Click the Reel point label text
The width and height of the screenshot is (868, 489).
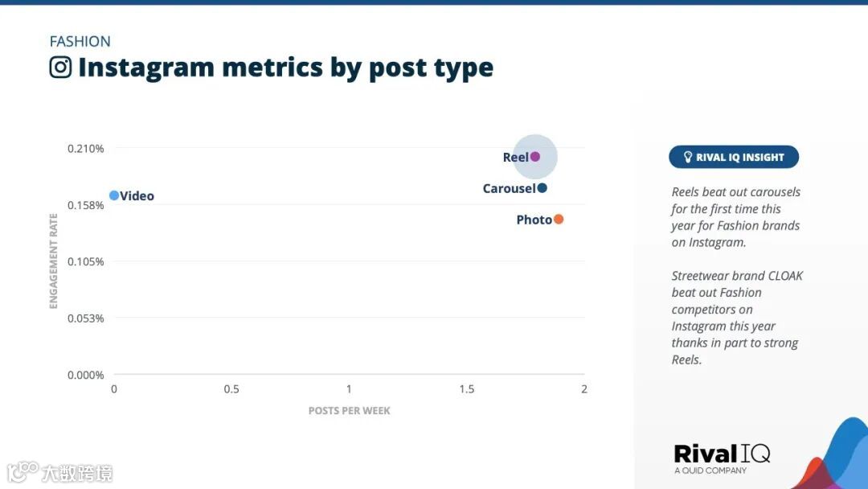coord(515,158)
